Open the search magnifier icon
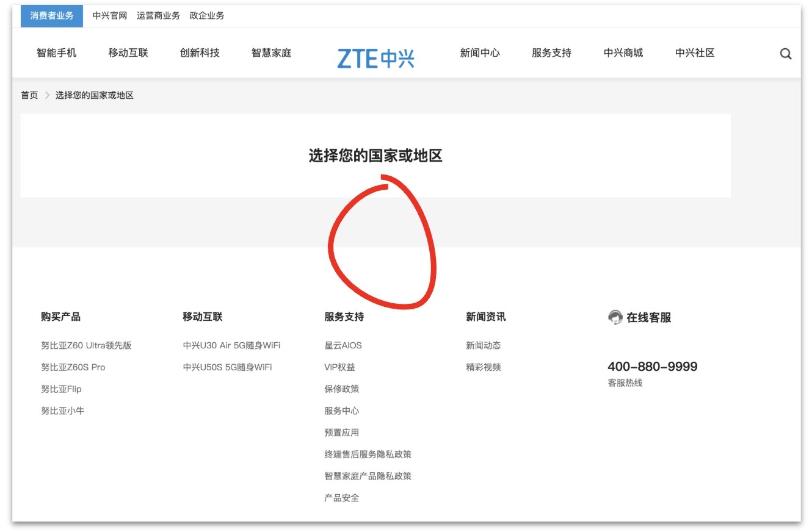This screenshot has height=532, width=812. point(786,54)
